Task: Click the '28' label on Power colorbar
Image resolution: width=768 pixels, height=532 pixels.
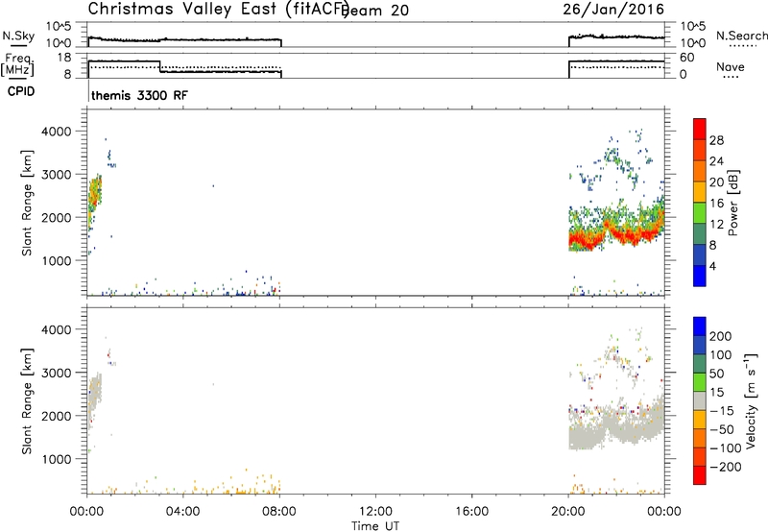Action: tap(716, 140)
